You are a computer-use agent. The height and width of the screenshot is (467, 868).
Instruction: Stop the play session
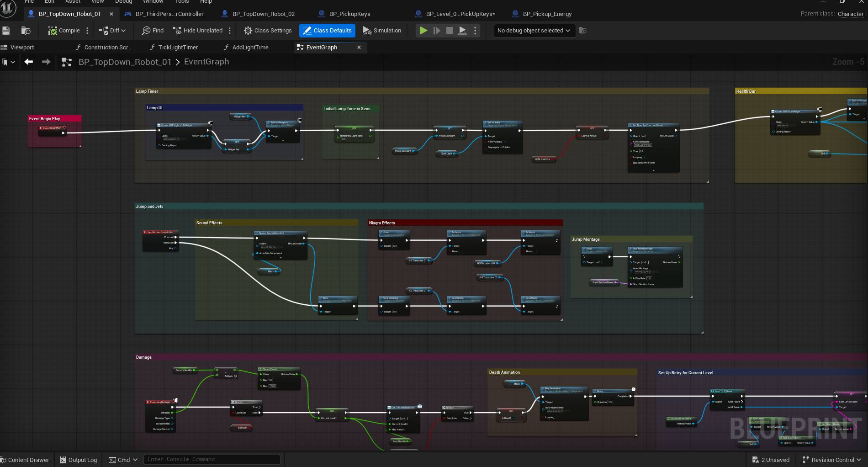click(450, 31)
